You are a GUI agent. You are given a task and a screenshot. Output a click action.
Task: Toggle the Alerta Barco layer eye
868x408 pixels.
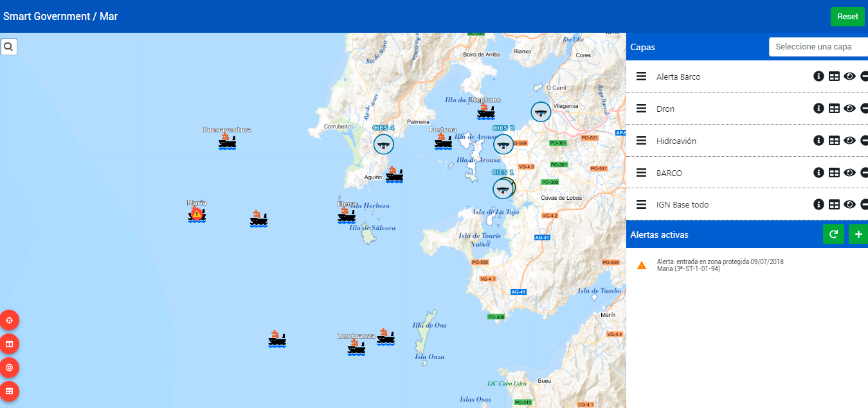849,76
